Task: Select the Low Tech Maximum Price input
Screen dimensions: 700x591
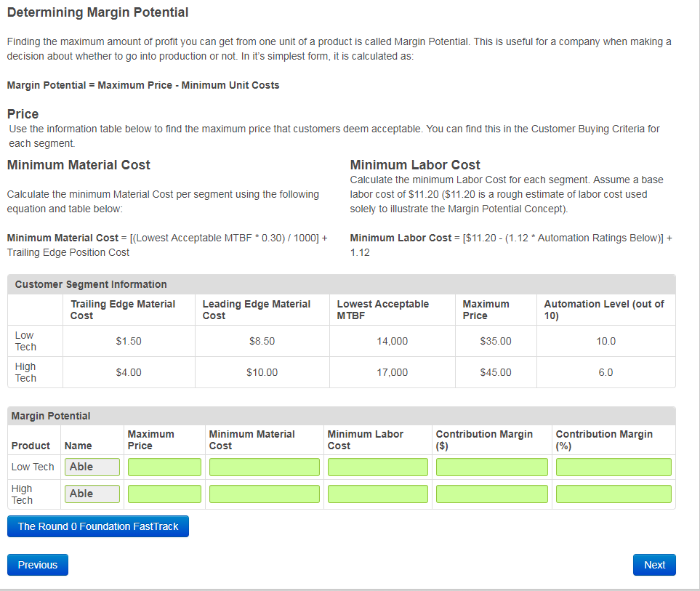Action: point(164,467)
